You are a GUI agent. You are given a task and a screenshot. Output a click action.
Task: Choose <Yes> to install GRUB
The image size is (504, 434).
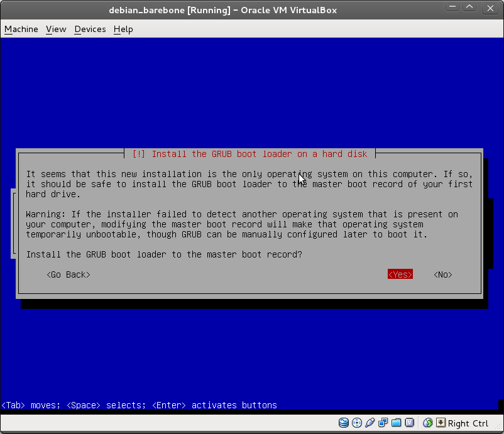pos(400,274)
